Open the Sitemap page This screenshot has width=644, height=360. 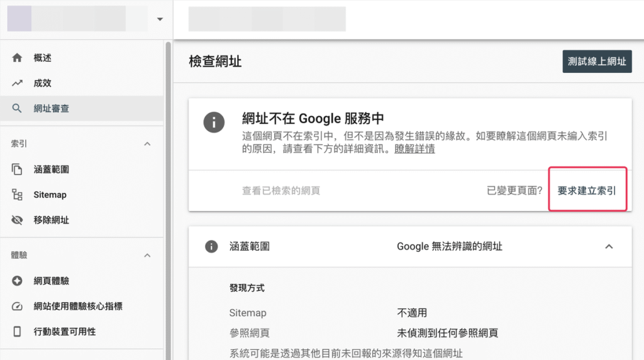pyautogui.click(x=82, y=195)
